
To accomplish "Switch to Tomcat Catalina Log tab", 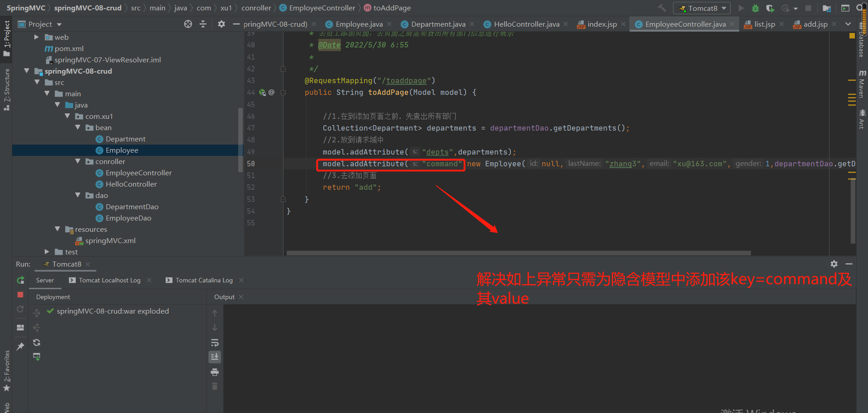I will 204,280.
